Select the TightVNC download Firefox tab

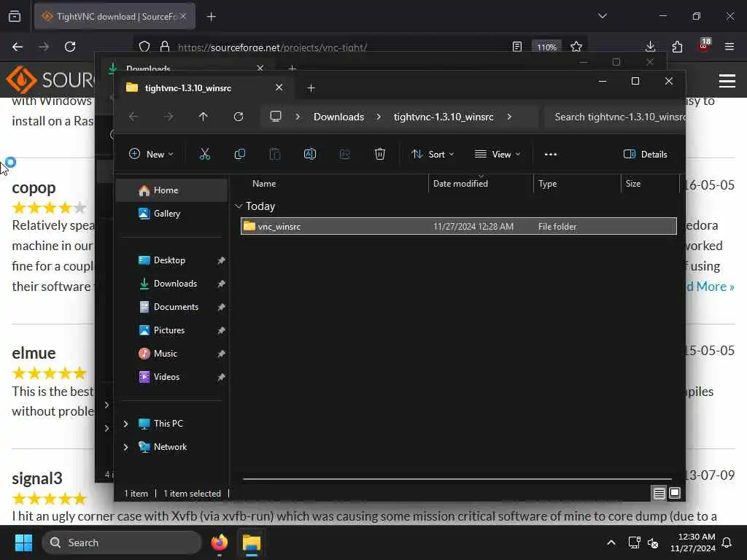point(115,16)
